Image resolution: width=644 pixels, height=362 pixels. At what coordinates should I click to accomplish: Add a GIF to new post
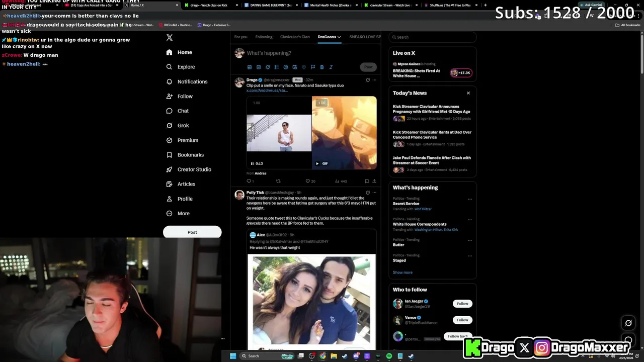coord(259,67)
